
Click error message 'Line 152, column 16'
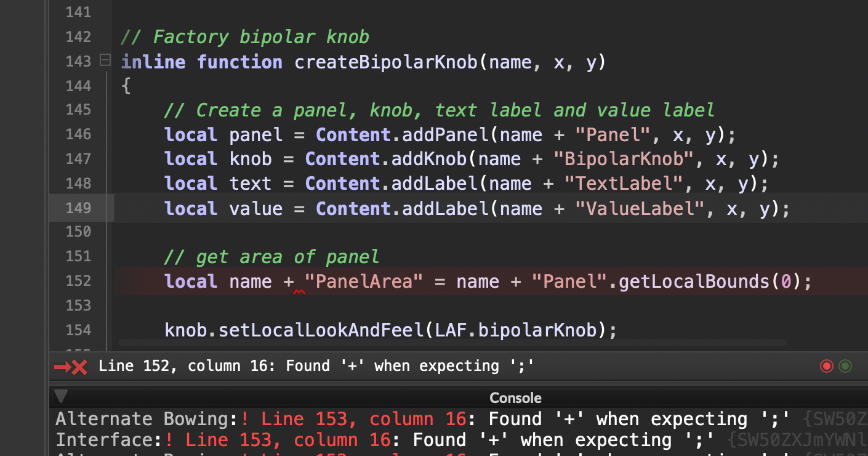tap(316, 366)
